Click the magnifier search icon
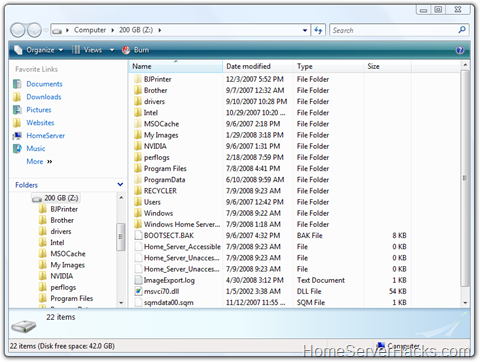480x362 pixels. [x=462, y=30]
